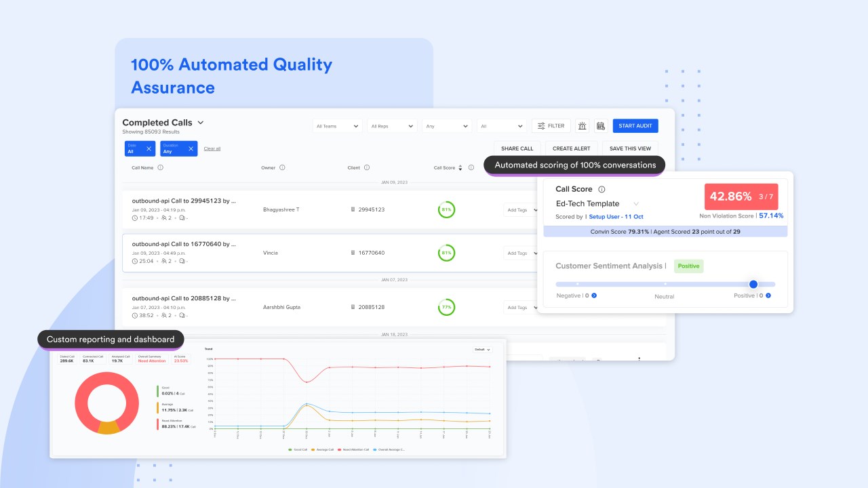This screenshot has height=488, width=868.
Task: Click the info icon next to Call Score panel title
Action: (601, 190)
